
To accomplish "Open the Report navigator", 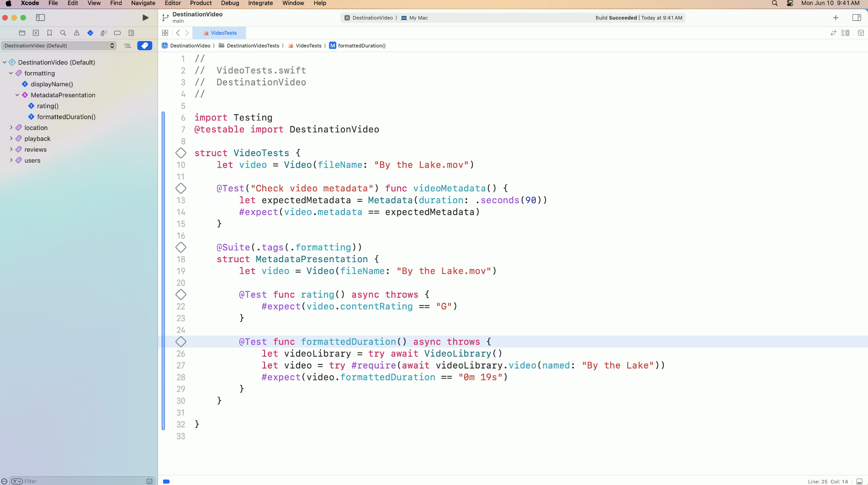I will point(131,33).
